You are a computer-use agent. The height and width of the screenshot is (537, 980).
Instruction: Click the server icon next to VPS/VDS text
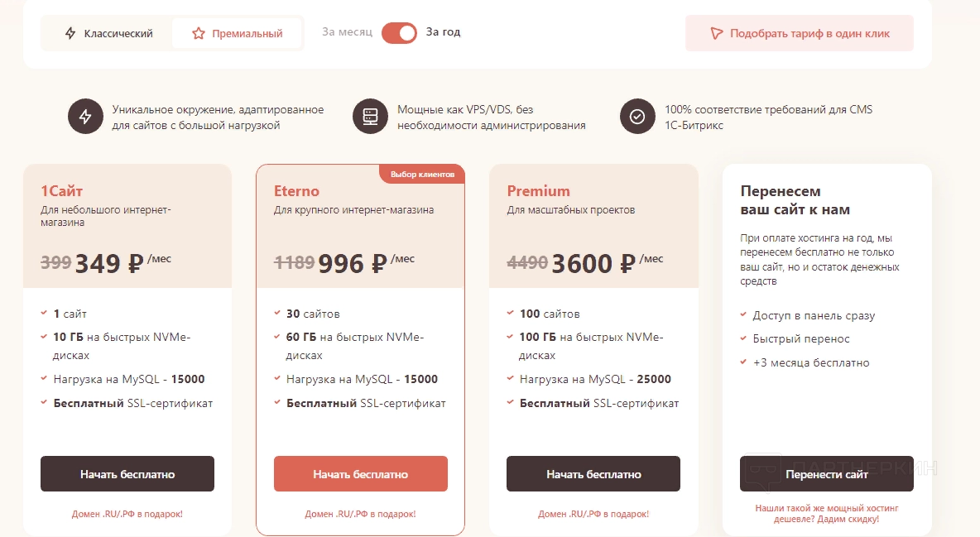[x=370, y=117]
